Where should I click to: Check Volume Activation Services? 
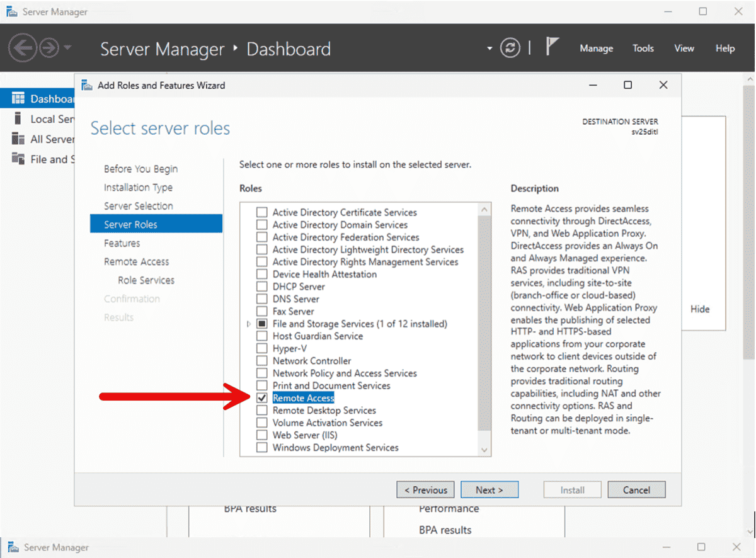point(262,423)
